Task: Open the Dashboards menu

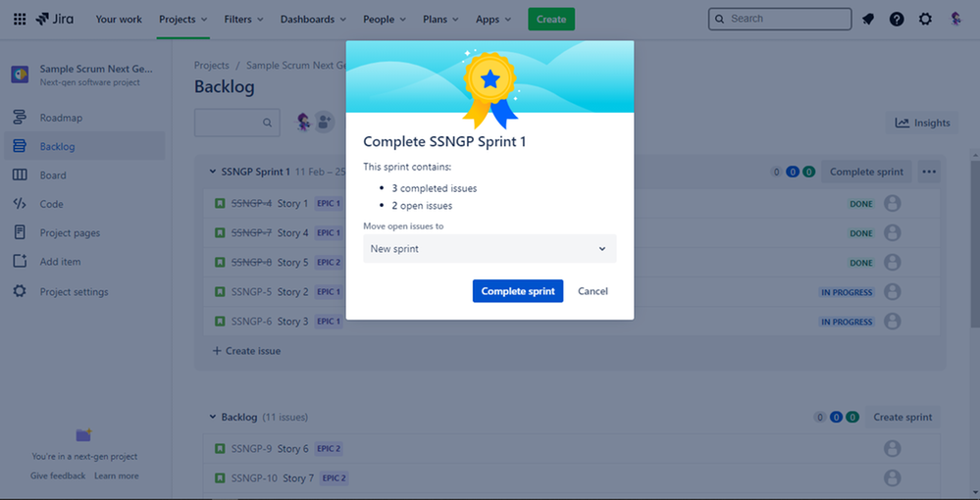Action: click(313, 20)
